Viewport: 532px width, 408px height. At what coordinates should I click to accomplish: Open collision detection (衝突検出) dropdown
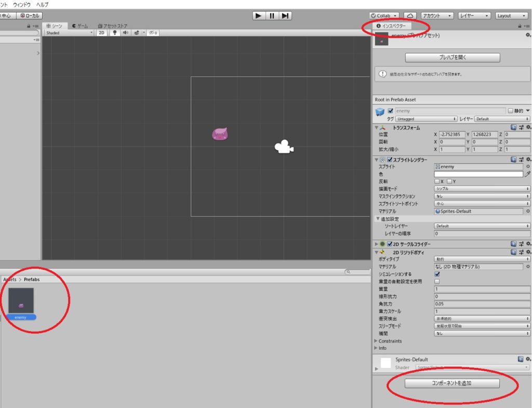click(x=482, y=319)
